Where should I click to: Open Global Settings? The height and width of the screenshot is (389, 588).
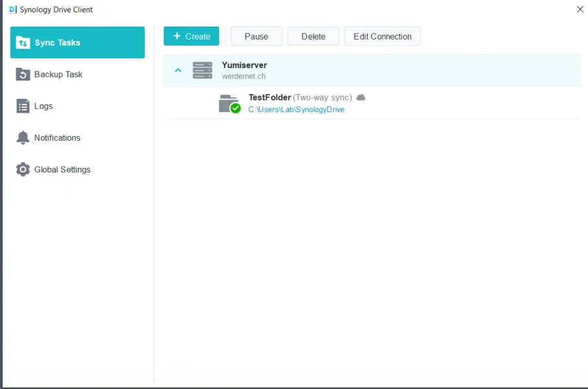coord(77,170)
